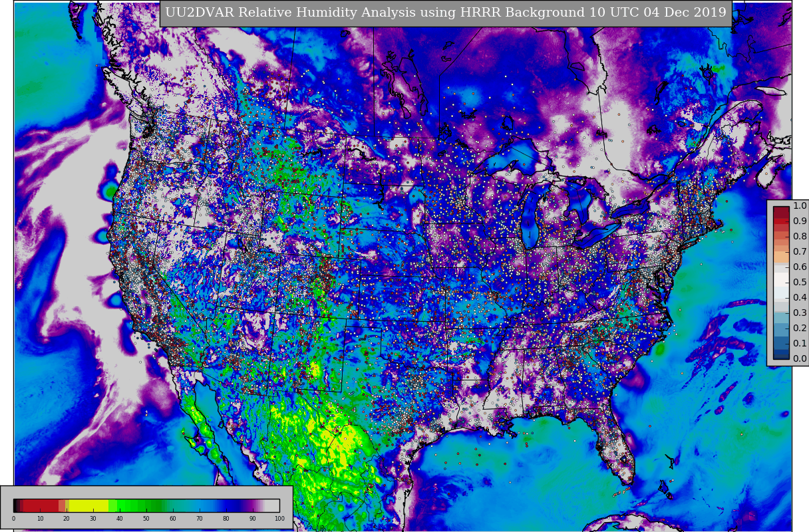The width and height of the screenshot is (809, 532).
Task: Click the 70 tick label under the humidity colorbar
Action: coord(200,519)
